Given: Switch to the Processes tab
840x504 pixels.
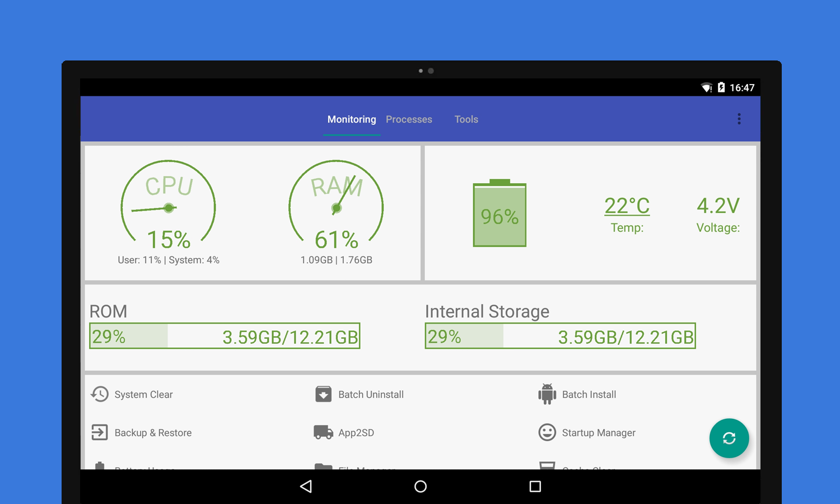Looking at the screenshot, I should tap(409, 119).
